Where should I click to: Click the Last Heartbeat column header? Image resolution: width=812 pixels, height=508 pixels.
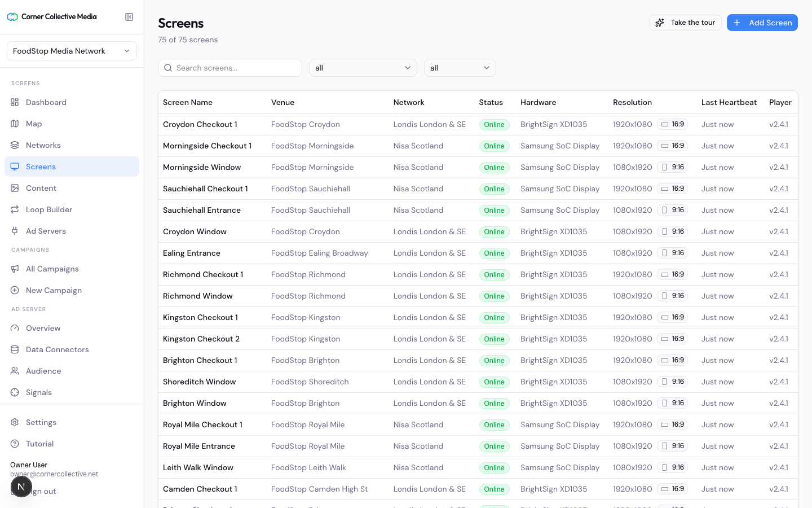729,102
